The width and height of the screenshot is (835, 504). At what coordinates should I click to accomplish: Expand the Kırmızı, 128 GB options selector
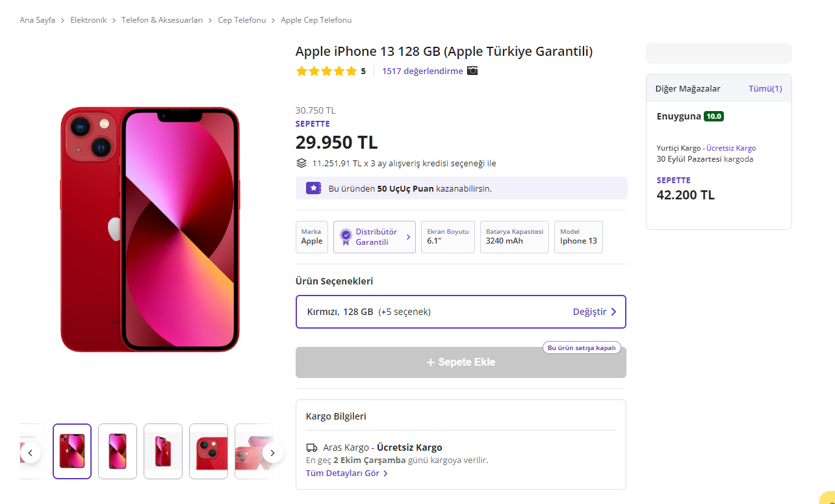pyautogui.click(x=461, y=312)
